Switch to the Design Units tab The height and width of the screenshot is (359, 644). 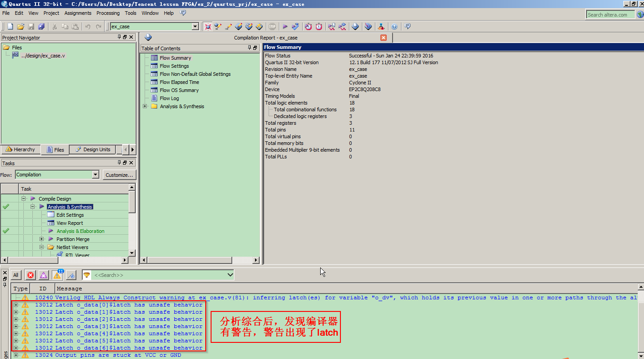coord(93,149)
